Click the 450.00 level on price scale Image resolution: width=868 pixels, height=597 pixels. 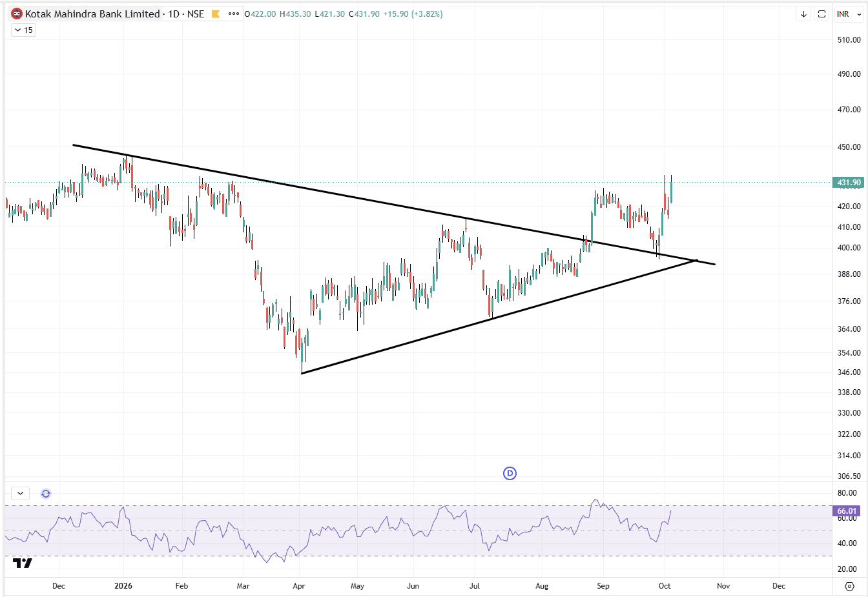[849, 147]
